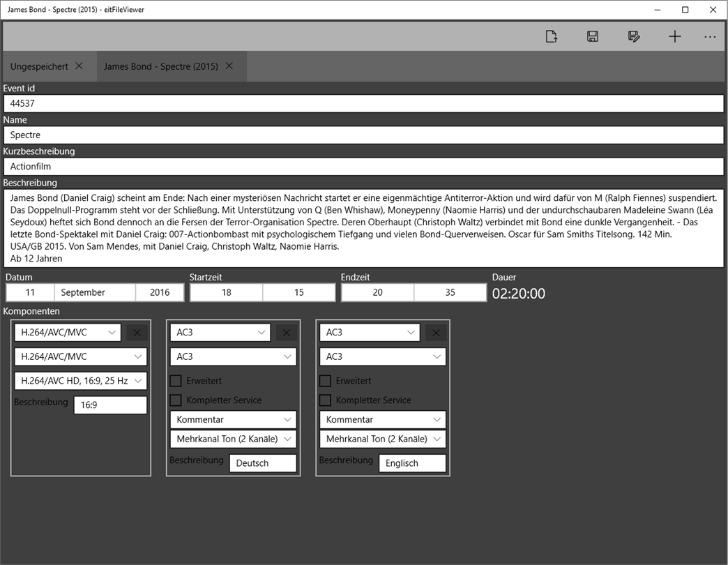Select Startzeit minute 15
This screenshot has height=565, width=728.
click(x=299, y=292)
